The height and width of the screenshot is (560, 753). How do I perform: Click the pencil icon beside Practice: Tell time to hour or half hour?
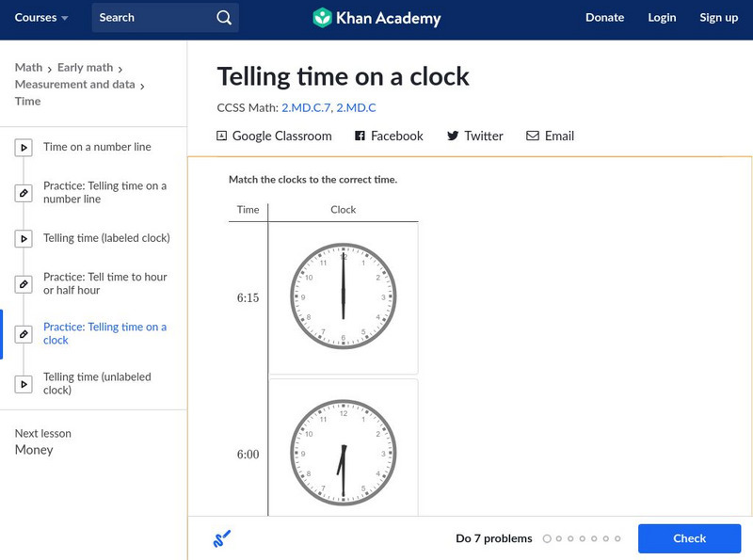click(24, 284)
